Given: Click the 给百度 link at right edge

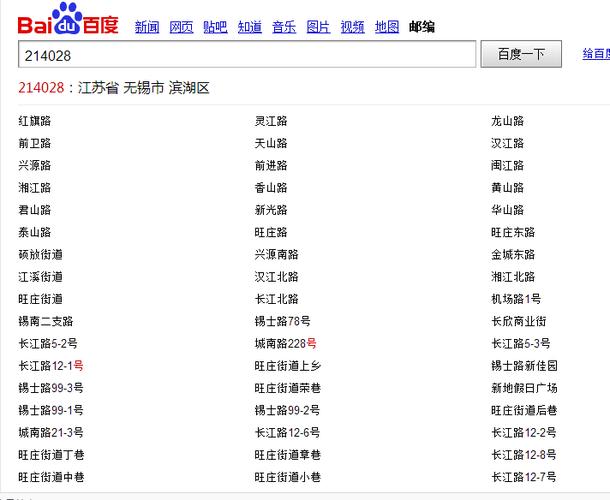Looking at the screenshot, I should (x=596, y=54).
